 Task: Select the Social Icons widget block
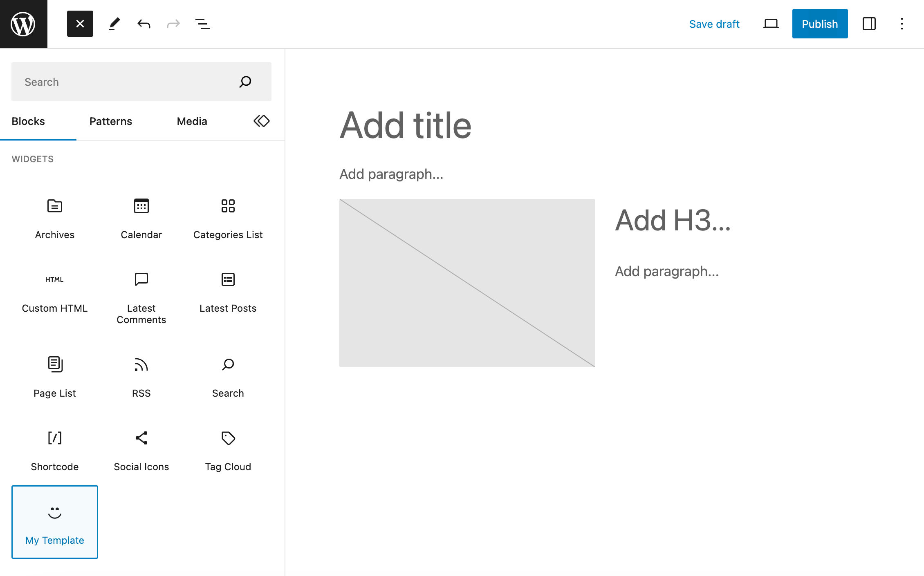[141, 449]
